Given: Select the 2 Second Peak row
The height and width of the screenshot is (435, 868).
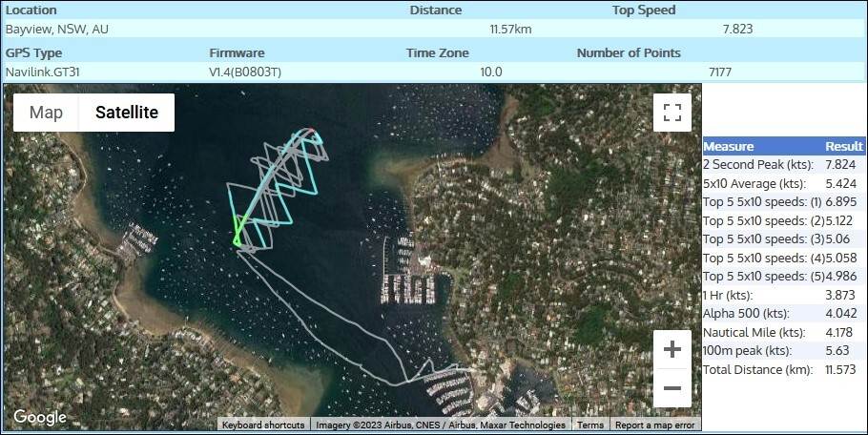Looking at the screenshot, I should tap(783, 165).
